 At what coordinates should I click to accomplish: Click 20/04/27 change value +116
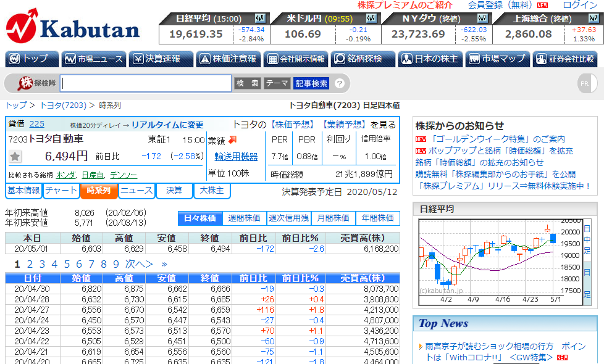266,310
